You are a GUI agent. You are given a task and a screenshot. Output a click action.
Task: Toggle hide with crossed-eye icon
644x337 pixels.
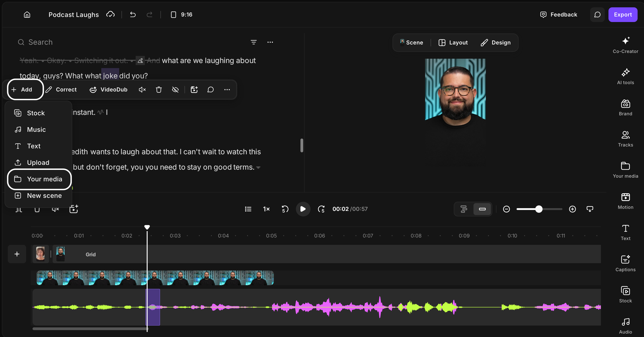(175, 89)
